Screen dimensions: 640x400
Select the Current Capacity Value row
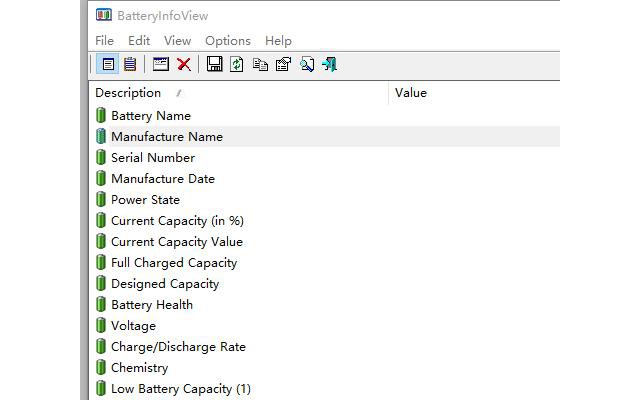(324, 242)
